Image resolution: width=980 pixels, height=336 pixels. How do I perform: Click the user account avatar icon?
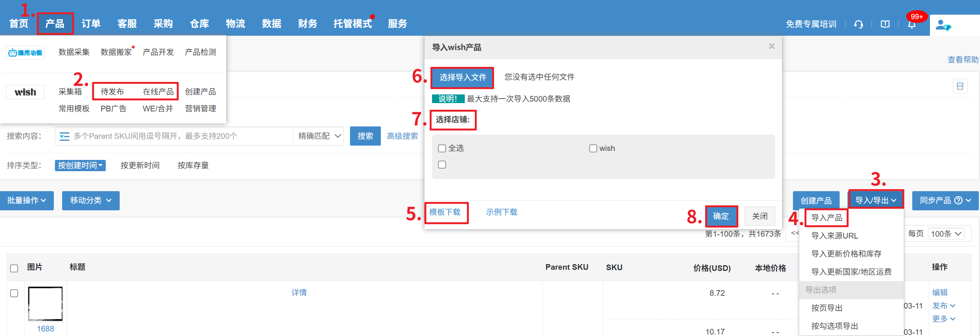tap(943, 26)
